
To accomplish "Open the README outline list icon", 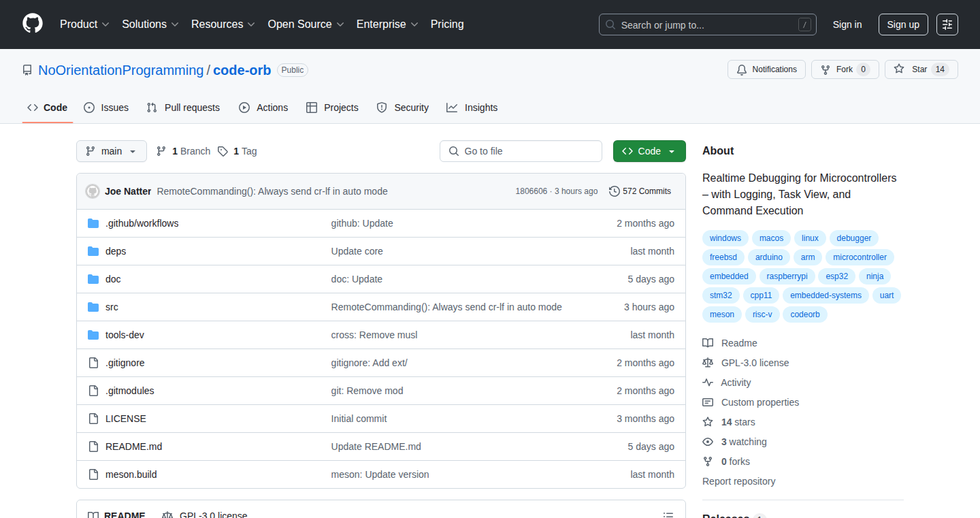I will pyautogui.click(x=668, y=515).
